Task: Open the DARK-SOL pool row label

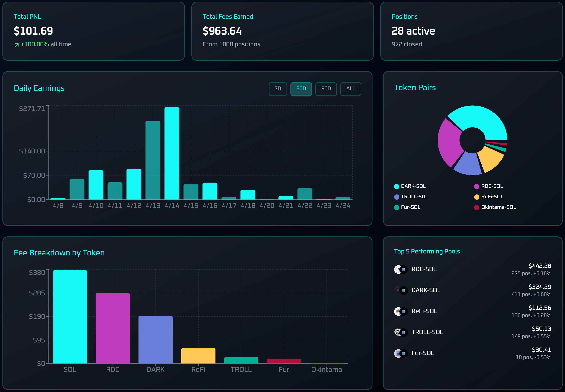Action: [426, 290]
